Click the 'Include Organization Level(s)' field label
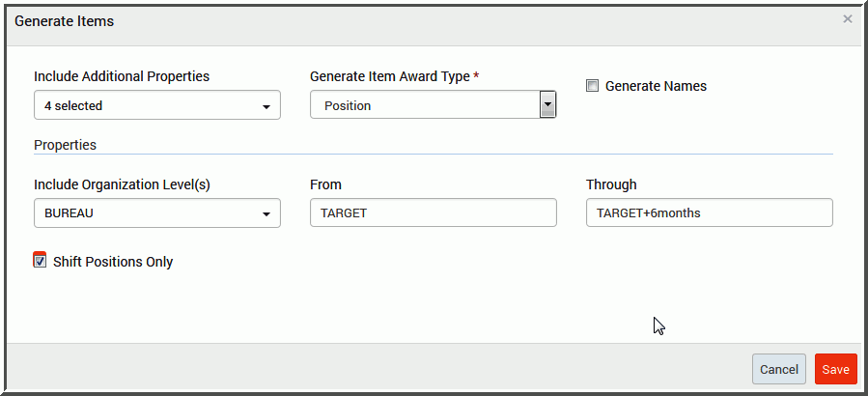868x396 pixels. click(122, 184)
